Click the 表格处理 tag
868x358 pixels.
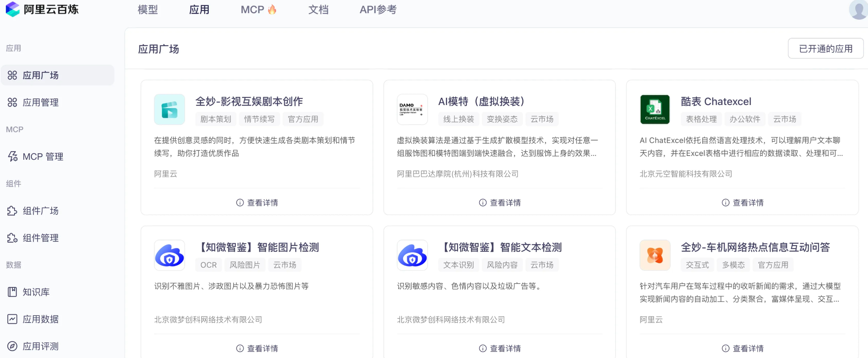coord(701,119)
